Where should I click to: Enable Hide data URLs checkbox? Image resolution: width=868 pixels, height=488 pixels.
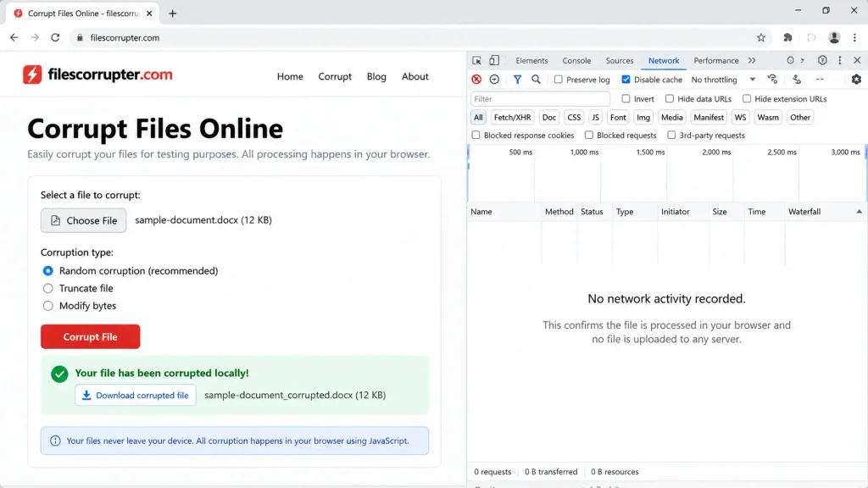670,99
